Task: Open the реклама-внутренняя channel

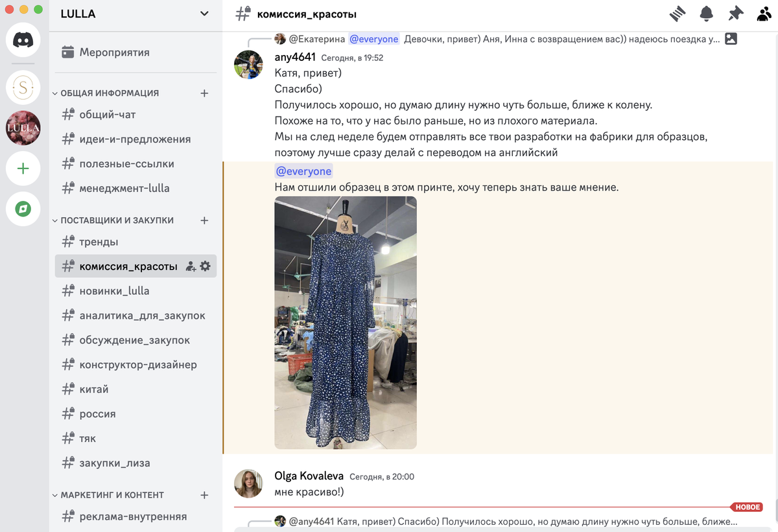Action: [x=136, y=516]
